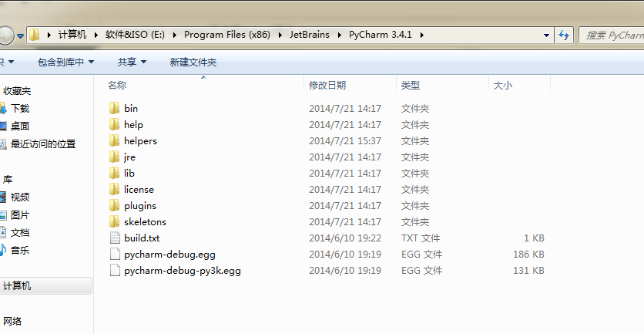Select the license folder icon

(x=115, y=189)
